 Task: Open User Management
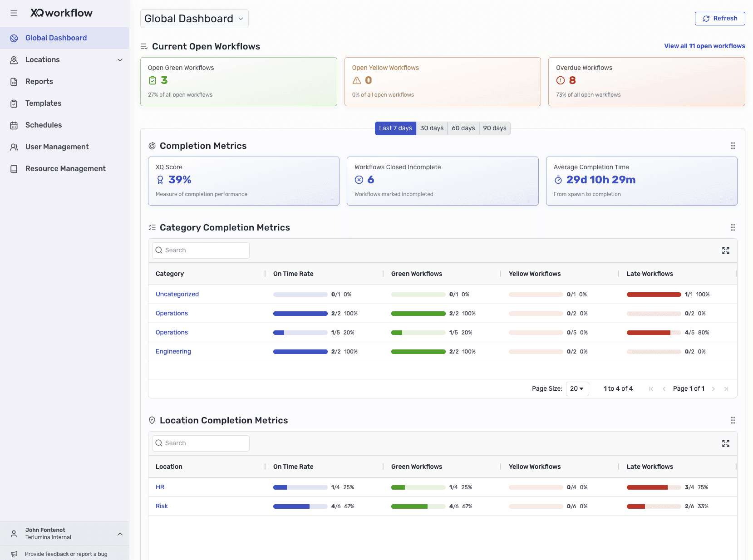point(56,147)
